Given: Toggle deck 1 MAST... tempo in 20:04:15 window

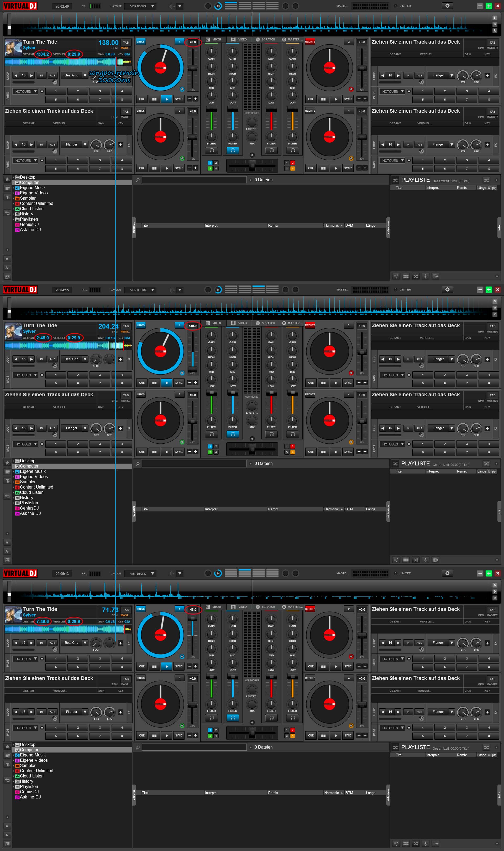Looking at the screenshot, I should pyautogui.click(x=125, y=331).
